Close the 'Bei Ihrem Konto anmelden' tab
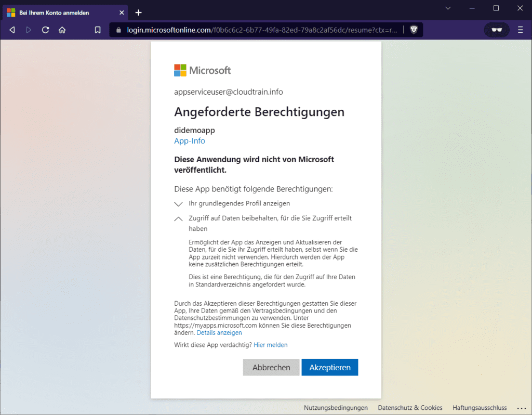 point(122,12)
